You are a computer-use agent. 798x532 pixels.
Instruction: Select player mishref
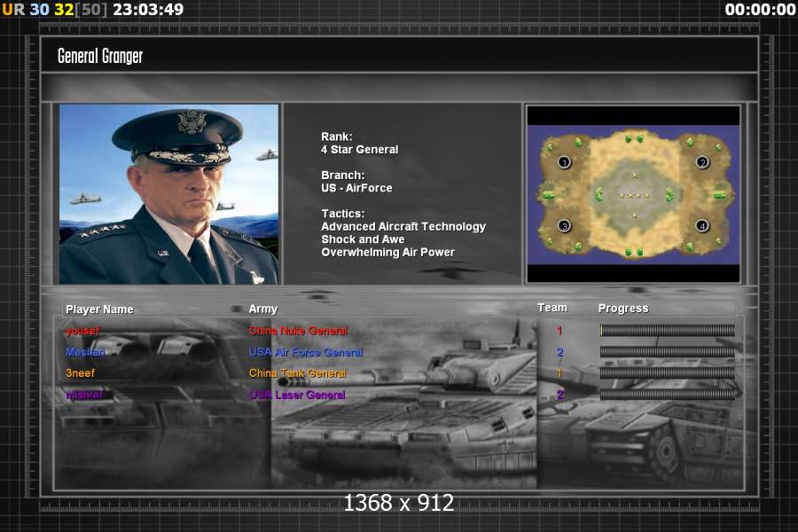click(x=84, y=395)
